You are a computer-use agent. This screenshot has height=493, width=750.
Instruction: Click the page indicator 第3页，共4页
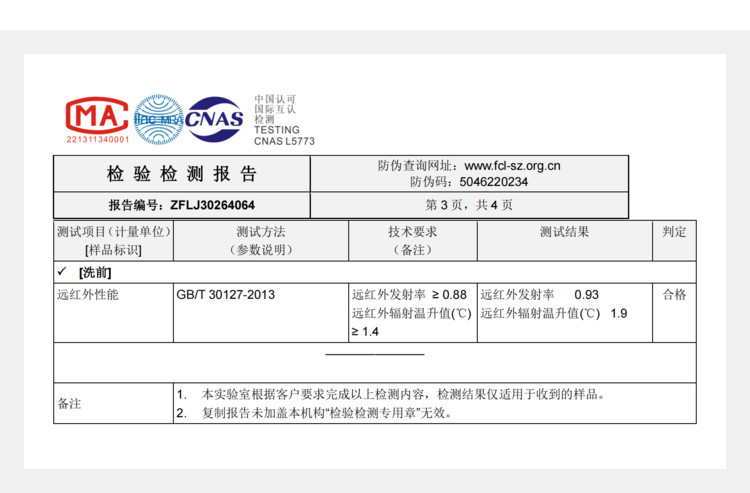tap(469, 205)
